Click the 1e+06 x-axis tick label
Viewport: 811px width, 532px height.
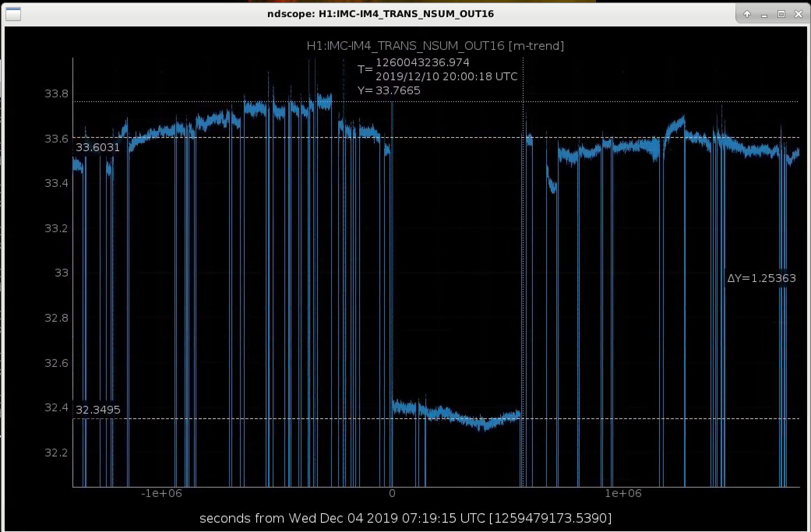623,493
